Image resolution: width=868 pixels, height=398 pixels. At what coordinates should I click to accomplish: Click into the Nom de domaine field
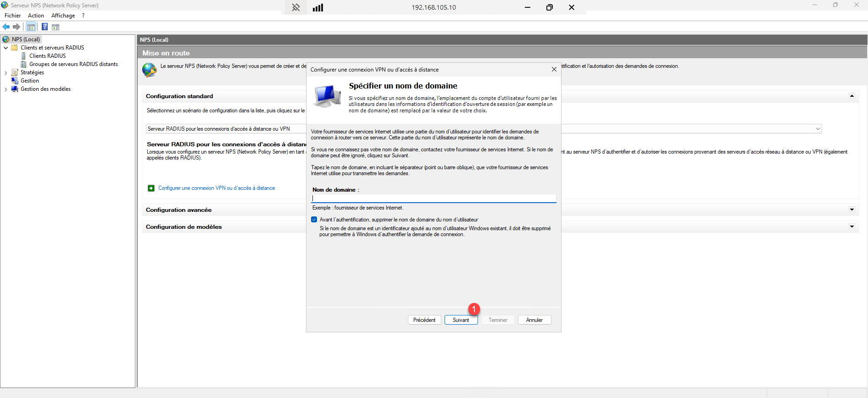coord(433,199)
